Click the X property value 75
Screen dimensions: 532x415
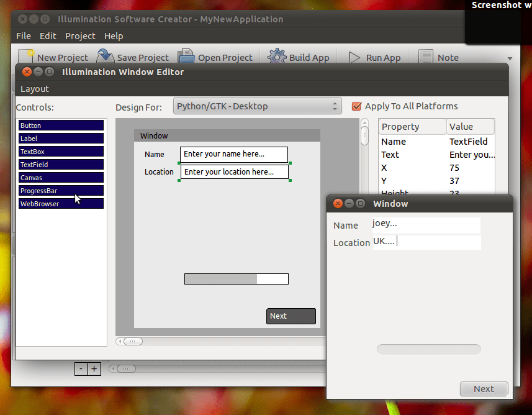tap(454, 168)
